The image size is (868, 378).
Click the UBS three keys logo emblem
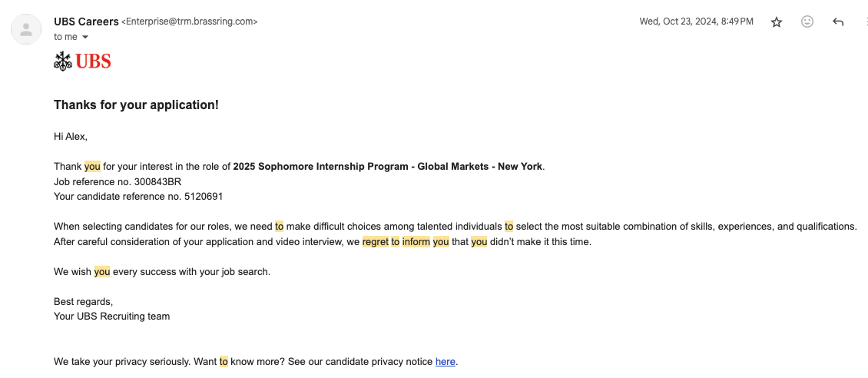(62, 61)
